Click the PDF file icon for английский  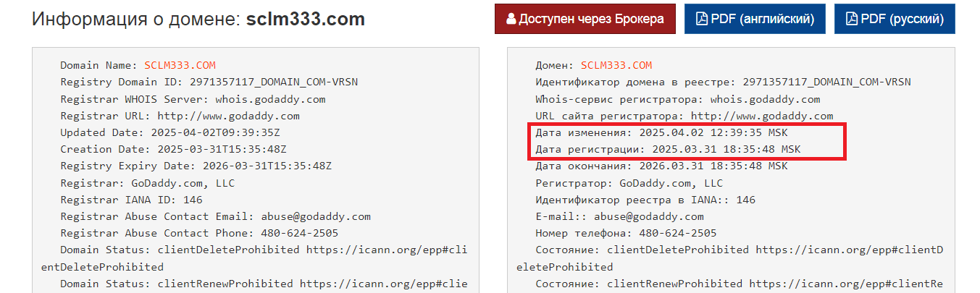pos(702,19)
